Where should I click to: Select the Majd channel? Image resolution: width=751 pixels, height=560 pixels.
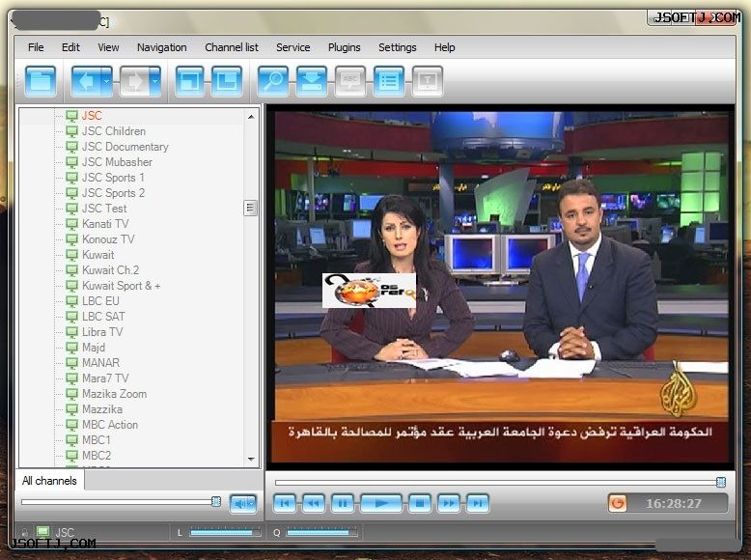point(94,348)
